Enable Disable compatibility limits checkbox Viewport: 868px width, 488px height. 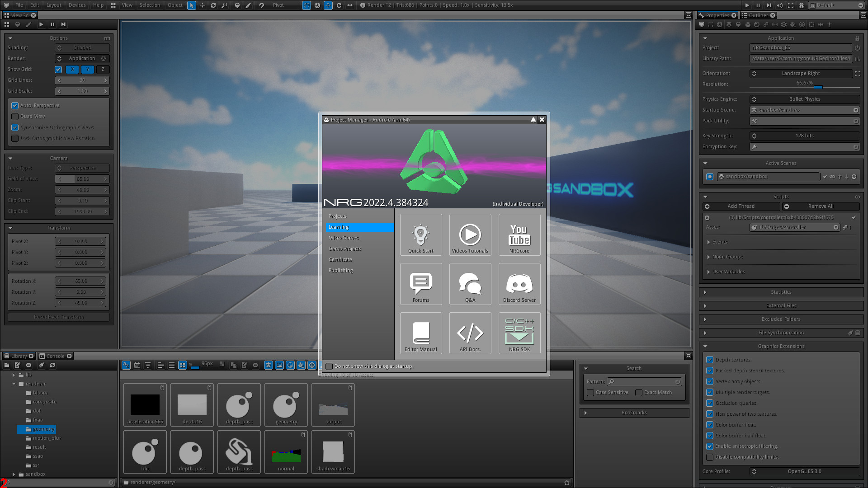tap(710, 457)
